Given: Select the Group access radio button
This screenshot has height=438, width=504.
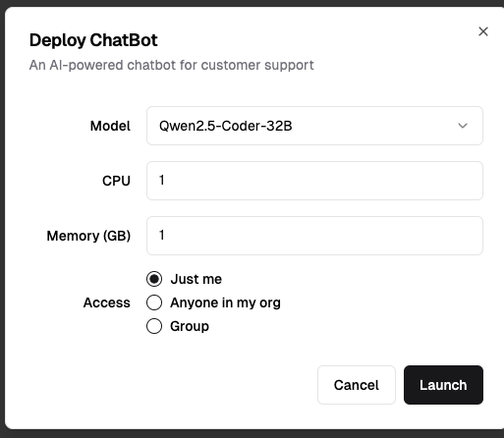Looking at the screenshot, I should [x=154, y=326].
